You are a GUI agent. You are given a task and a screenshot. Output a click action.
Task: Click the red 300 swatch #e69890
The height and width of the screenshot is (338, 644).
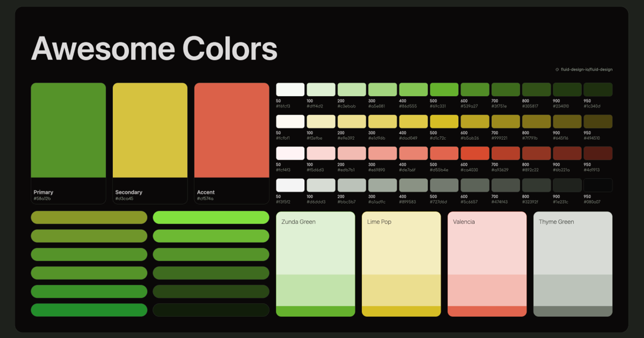point(382,153)
